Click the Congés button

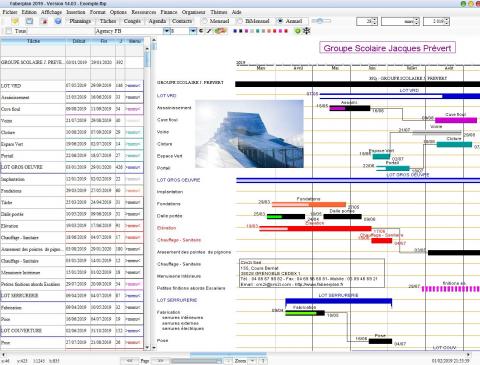coord(132,21)
